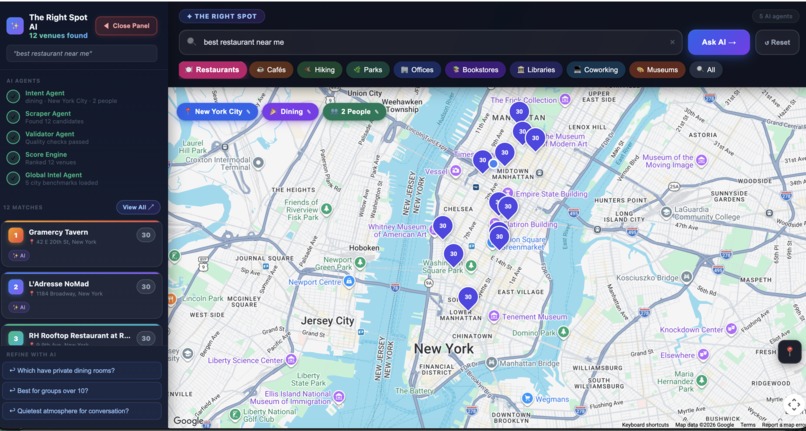
Task: Open Keyboard shortcuts on the map footer
Action: coord(646,425)
